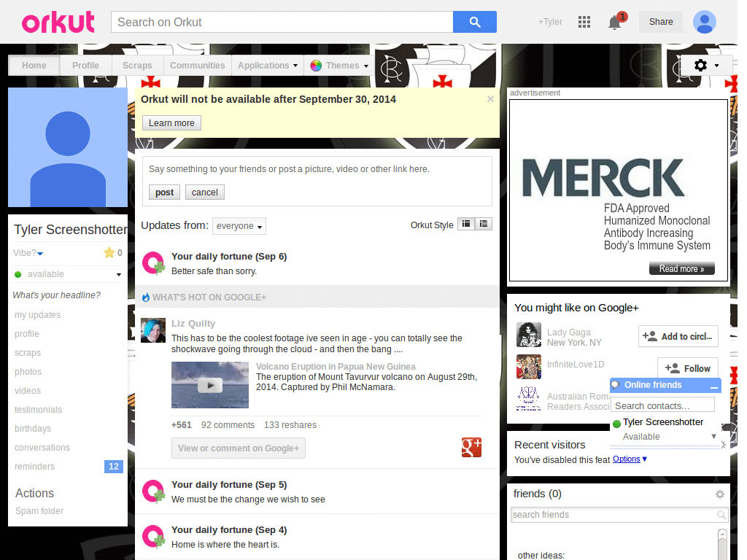
Task: Focus the Search contacts field
Action: pos(662,405)
